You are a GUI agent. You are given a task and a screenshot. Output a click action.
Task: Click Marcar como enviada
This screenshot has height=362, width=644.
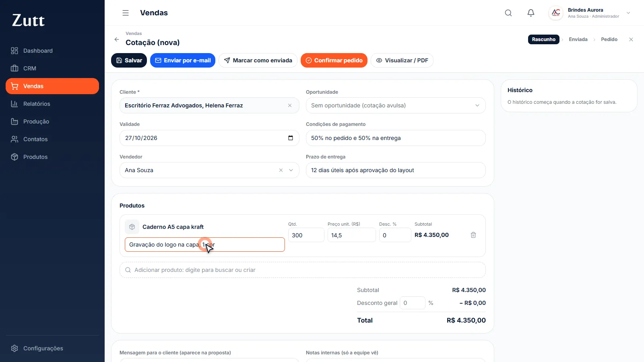coord(258,60)
